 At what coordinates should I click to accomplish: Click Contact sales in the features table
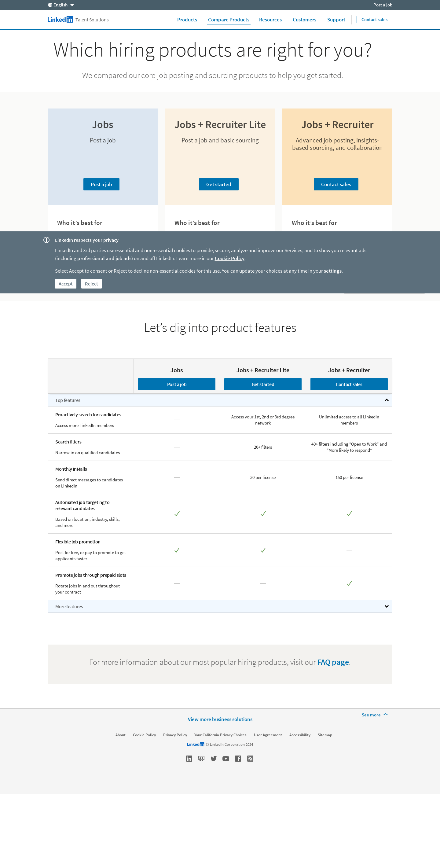349,384
